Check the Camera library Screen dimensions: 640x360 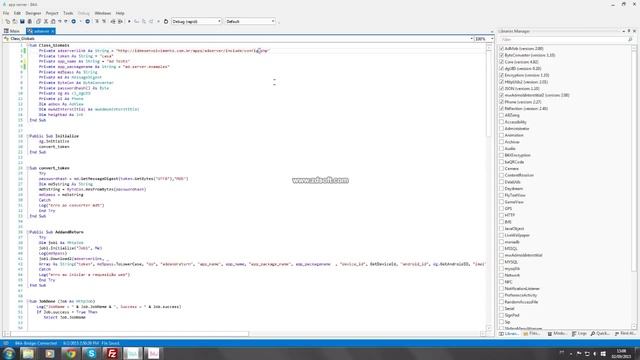coord(501,169)
